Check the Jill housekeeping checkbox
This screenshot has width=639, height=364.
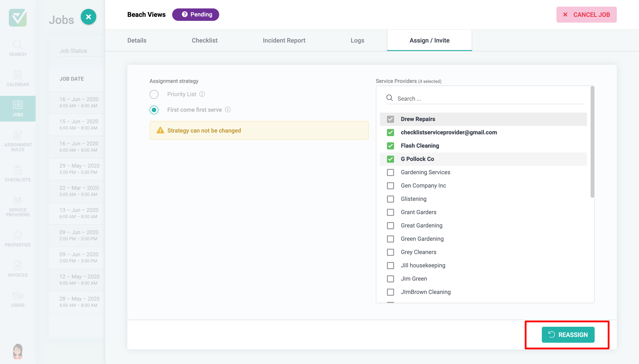pyautogui.click(x=390, y=266)
